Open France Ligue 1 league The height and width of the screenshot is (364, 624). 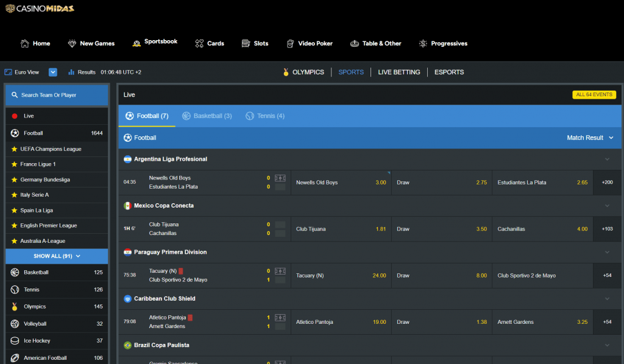click(x=57, y=164)
